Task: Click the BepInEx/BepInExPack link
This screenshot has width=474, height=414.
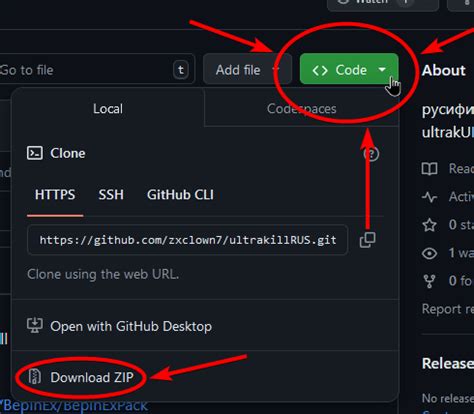Action: click(75, 406)
